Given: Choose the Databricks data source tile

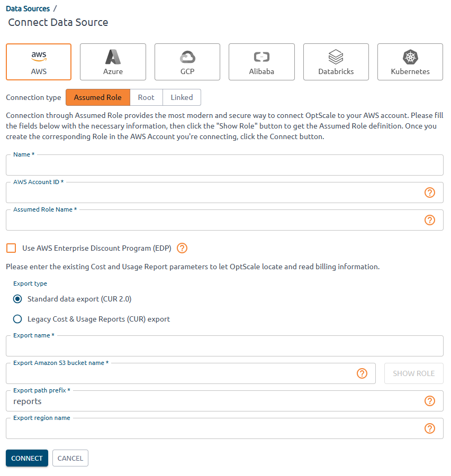Looking at the screenshot, I should pyautogui.click(x=336, y=62).
